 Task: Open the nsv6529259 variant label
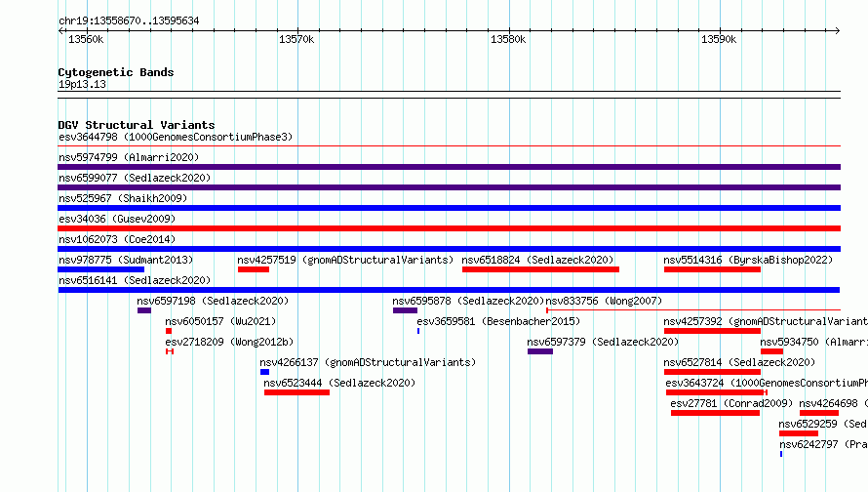[822, 424]
